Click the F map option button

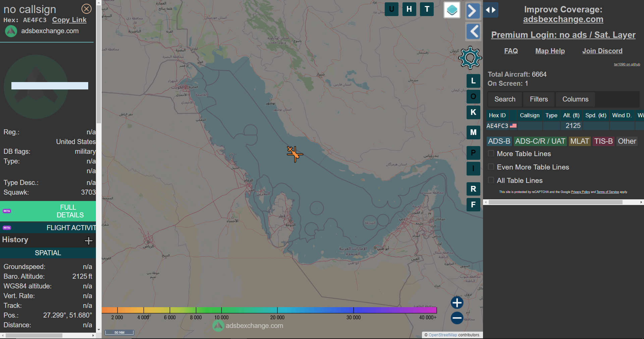[x=473, y=205]
